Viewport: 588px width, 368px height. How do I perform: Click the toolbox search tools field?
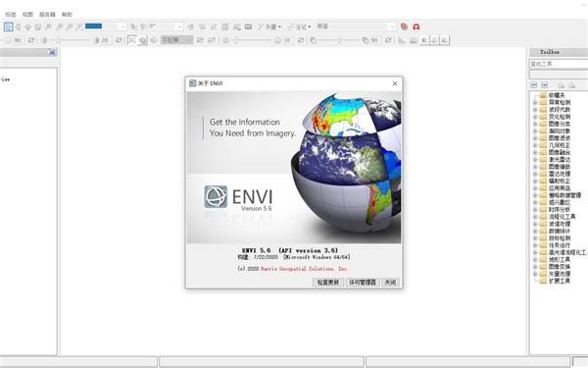pyautogui.click(x=559, y=64)
